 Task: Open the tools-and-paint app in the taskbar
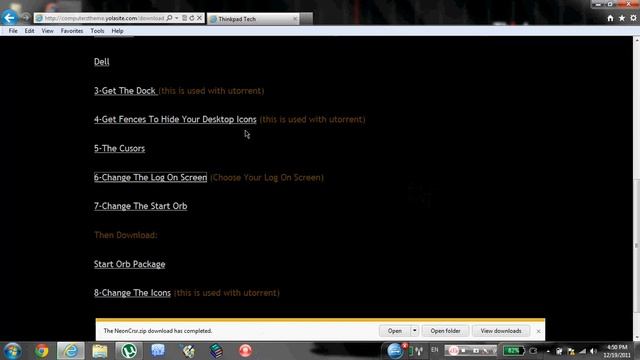[x=187, y=351]
